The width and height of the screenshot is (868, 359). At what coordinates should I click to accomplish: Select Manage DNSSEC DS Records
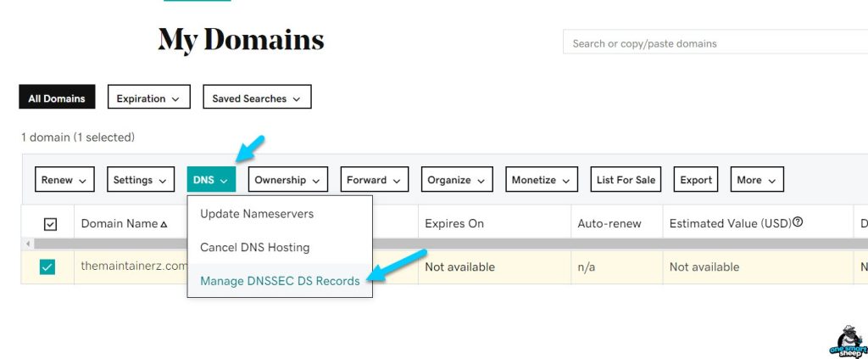pyautogui.click(x=280, y=281)
